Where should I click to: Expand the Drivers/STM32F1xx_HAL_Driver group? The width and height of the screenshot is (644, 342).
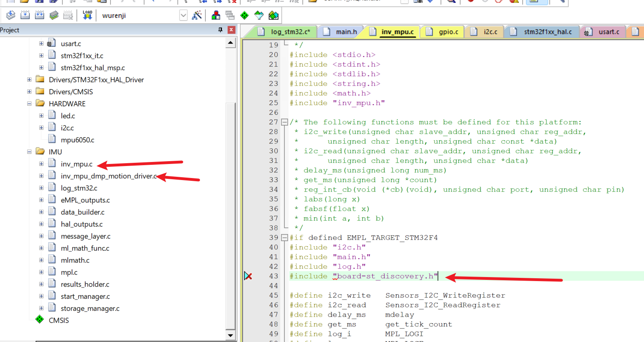(29, 79)
